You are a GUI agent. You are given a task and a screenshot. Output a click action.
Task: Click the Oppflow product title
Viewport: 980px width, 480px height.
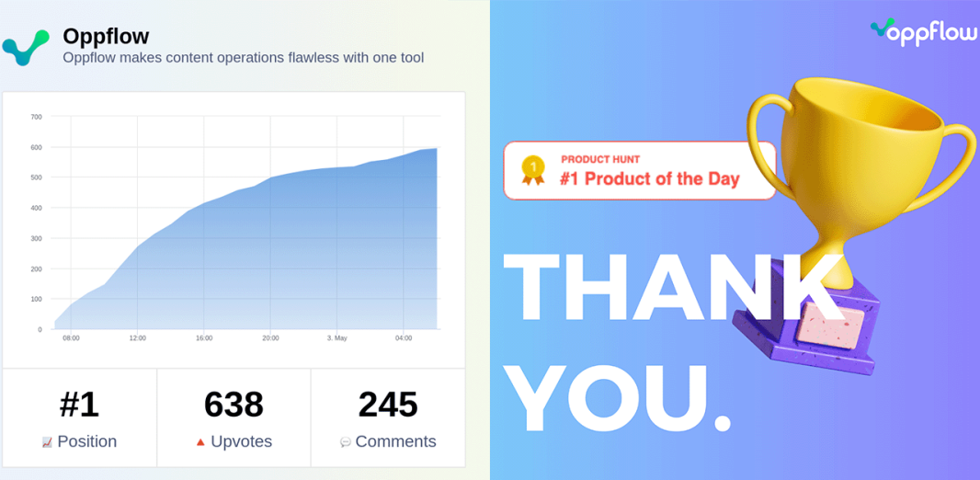point(107,36)
